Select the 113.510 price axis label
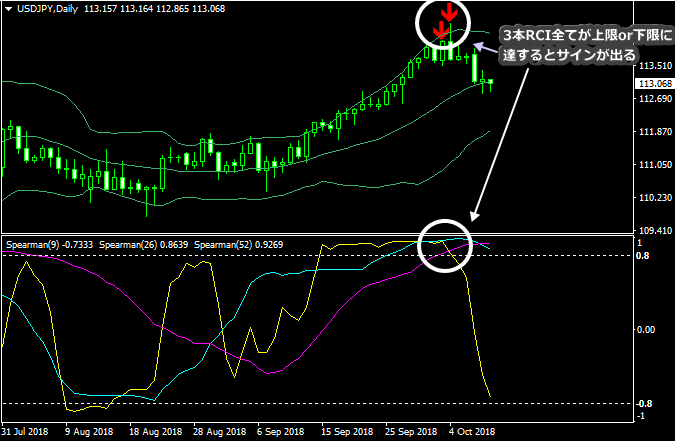Screen dimensions: 675x441 pos(655,66)
